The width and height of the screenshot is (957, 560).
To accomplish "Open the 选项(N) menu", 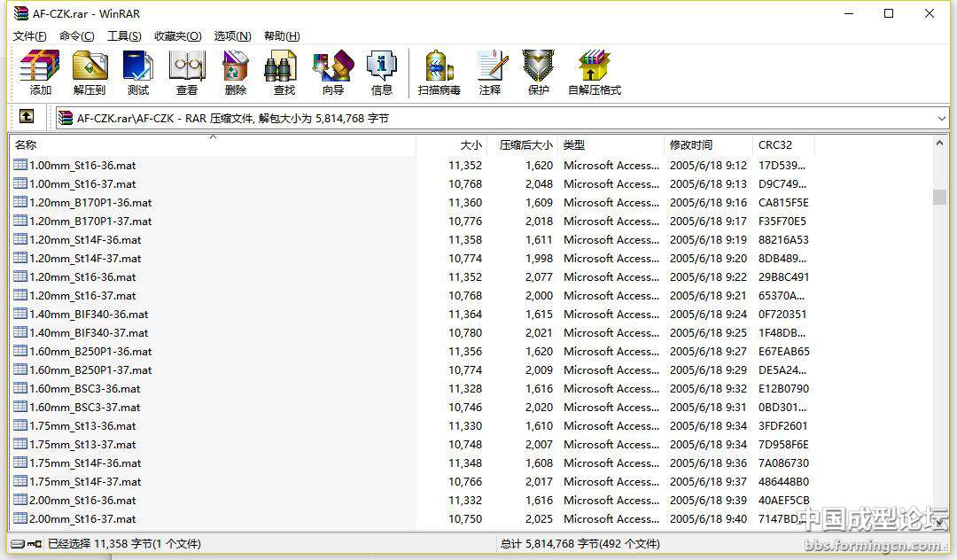I will click(x=232, y=36).
